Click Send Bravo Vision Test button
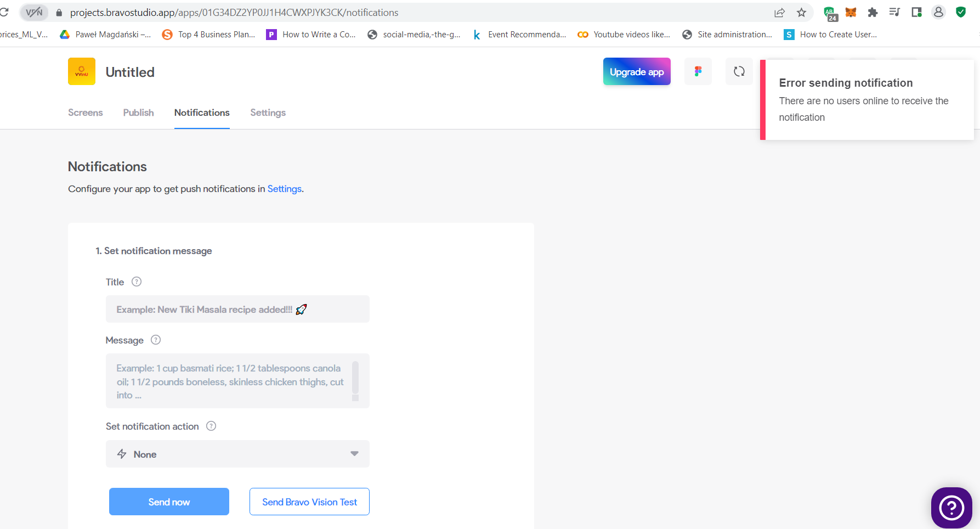980x529 pixels. click(309, 502)
